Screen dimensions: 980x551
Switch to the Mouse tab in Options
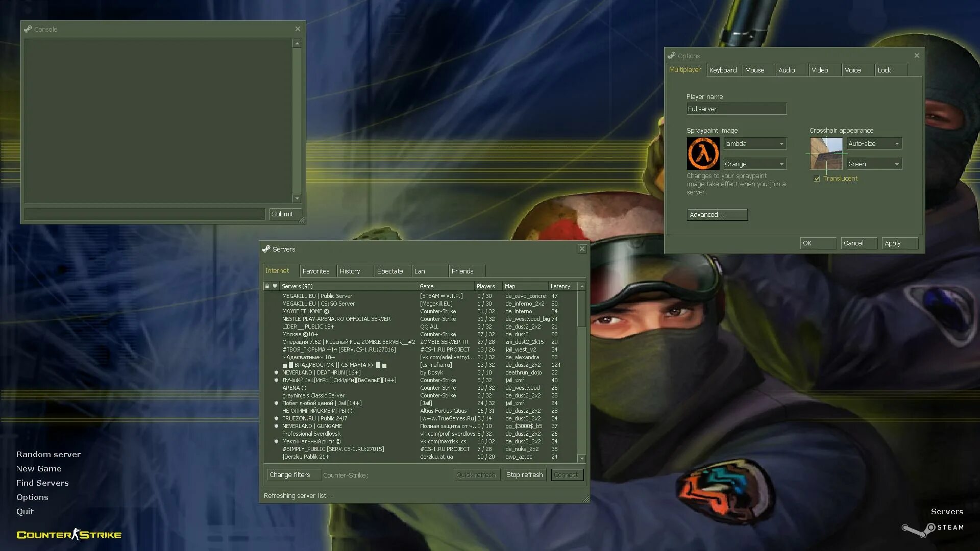click(758, 70)
